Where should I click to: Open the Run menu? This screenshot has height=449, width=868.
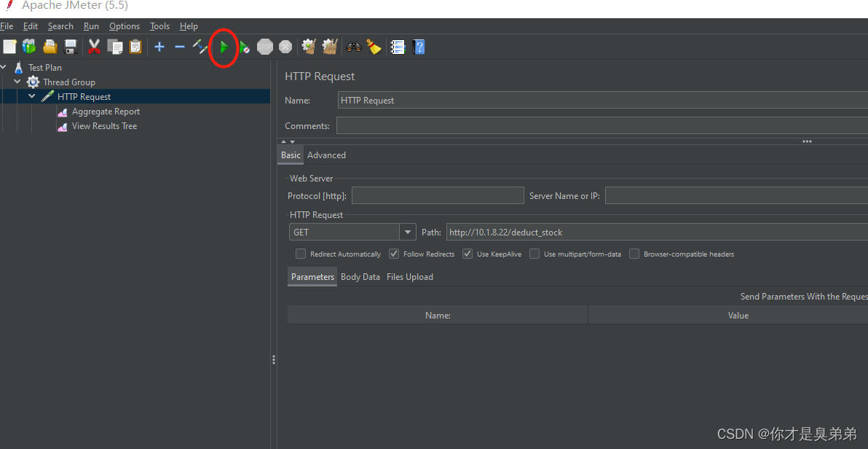[91, 26]
